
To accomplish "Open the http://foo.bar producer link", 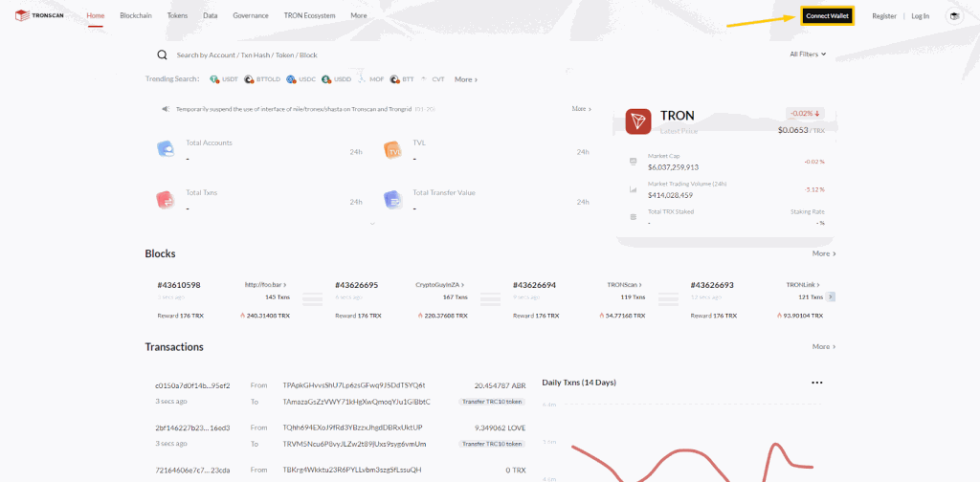I will (x=266, y=285).
